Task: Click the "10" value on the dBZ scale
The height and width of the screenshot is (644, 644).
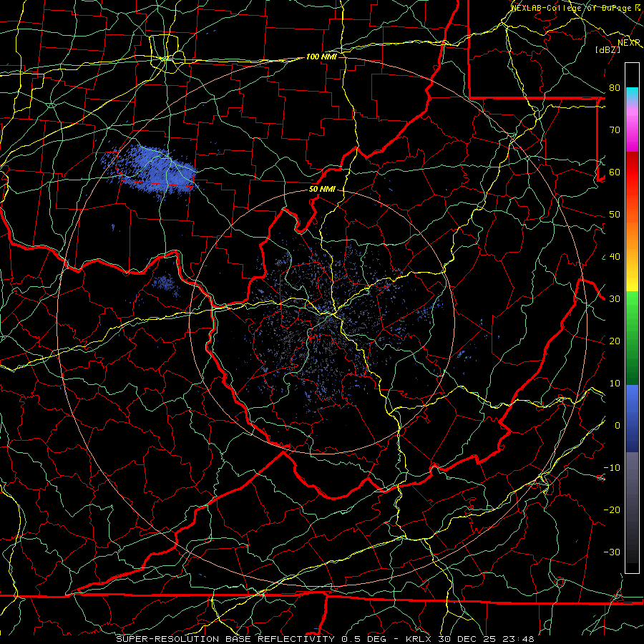Action: pyautogui.click(x=615, y=384)
